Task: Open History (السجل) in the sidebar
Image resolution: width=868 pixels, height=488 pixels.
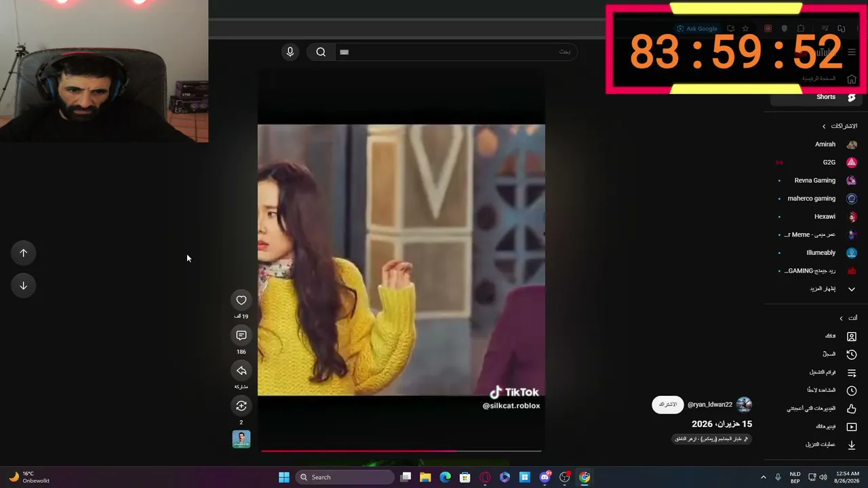Action: click(x=816, y=354)
